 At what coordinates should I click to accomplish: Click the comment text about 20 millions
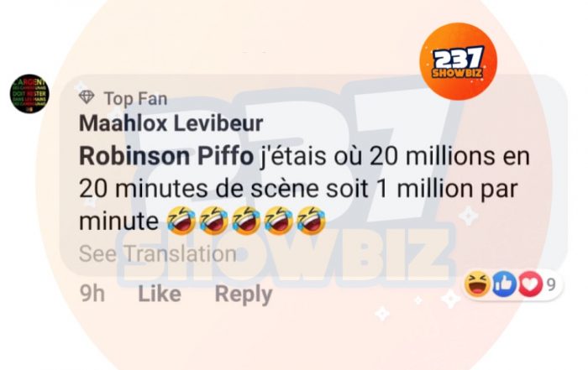304,189
